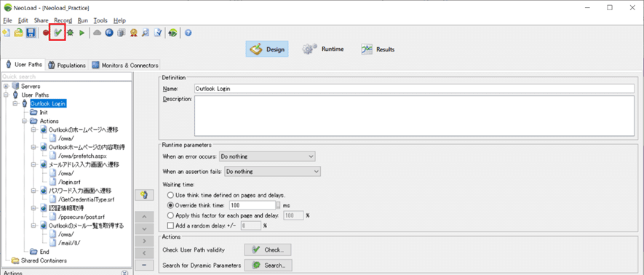Open the Tools menu
The image size is (644, 275).
(100, 20)
